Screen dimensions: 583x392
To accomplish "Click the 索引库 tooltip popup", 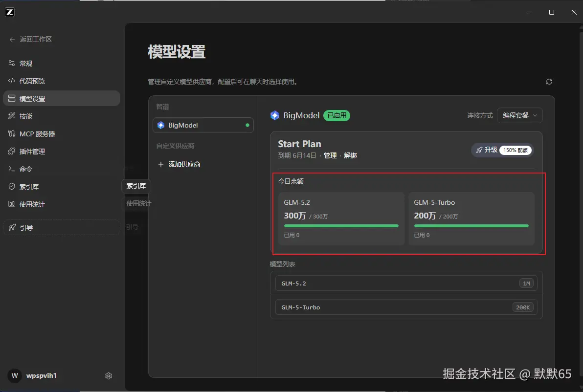I will pos(136,186).
